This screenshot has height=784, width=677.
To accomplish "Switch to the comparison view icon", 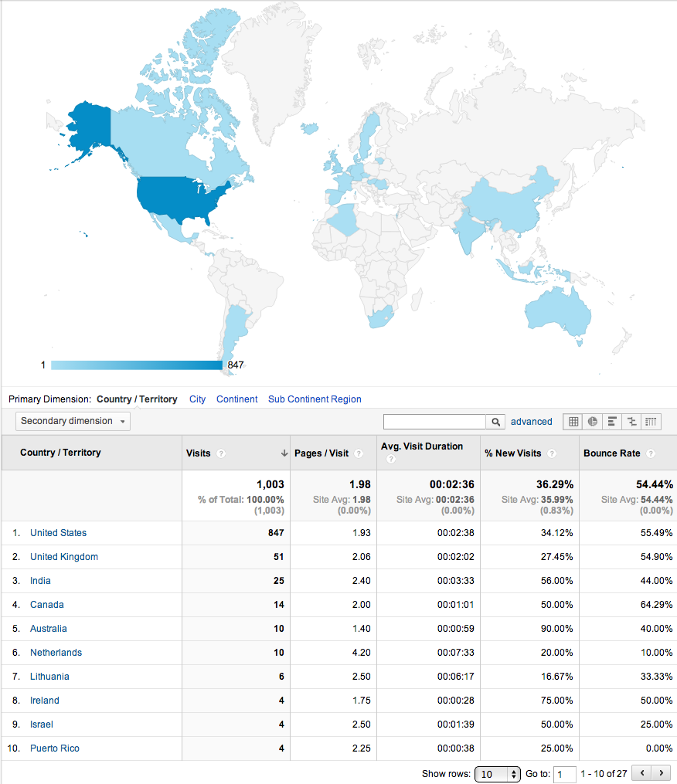I will click(x=631, y=422).
